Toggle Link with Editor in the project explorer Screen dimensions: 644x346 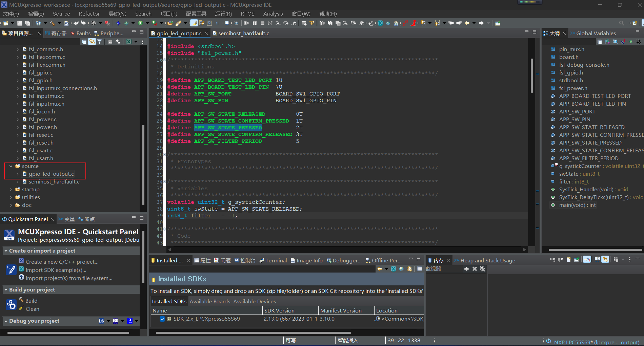pos(92,42)
